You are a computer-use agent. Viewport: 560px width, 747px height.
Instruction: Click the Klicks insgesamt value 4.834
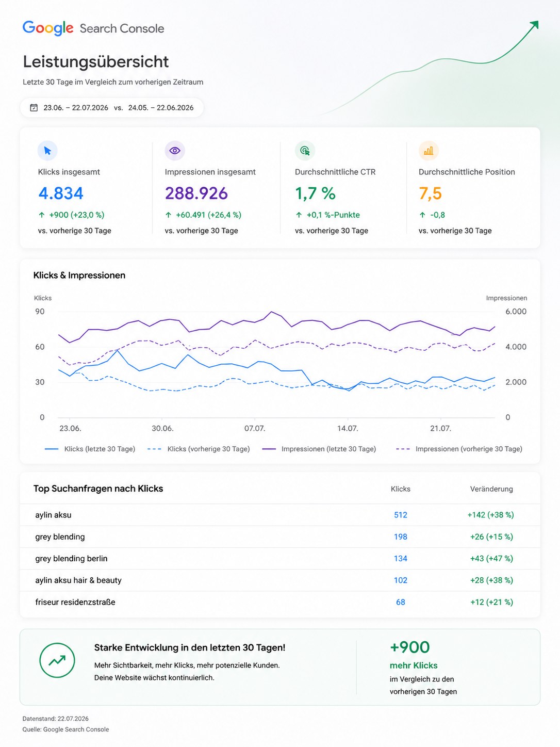click(x=61, y=193)
